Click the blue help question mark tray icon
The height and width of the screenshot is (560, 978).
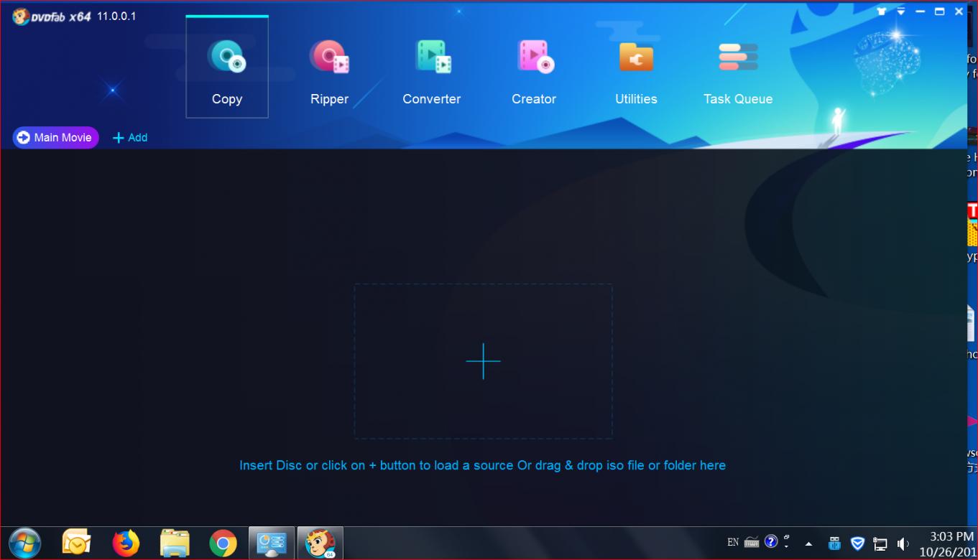(771, 541)
